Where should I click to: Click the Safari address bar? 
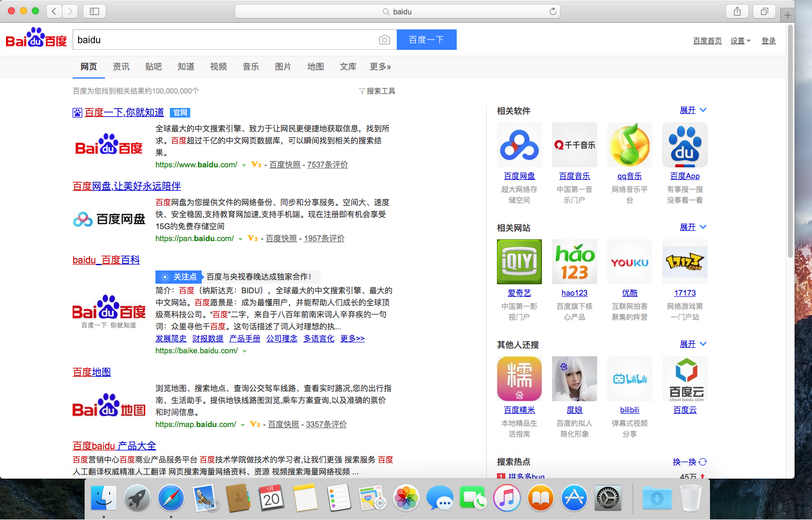coord(397,11)
